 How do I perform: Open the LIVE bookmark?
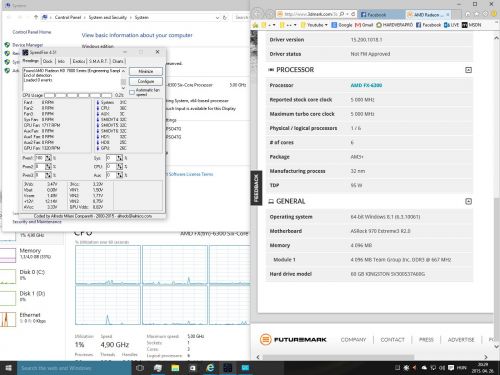click(452, 25)
